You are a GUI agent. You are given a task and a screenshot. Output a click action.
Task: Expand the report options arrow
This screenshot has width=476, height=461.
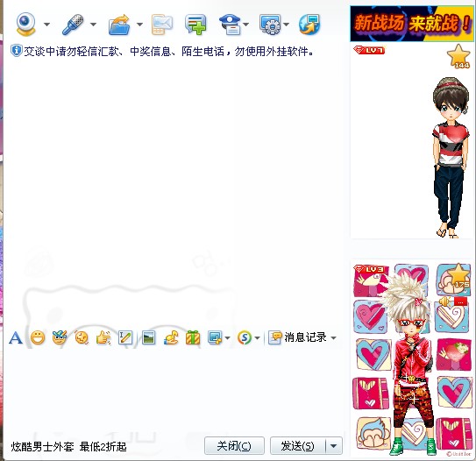click(246, 25)
